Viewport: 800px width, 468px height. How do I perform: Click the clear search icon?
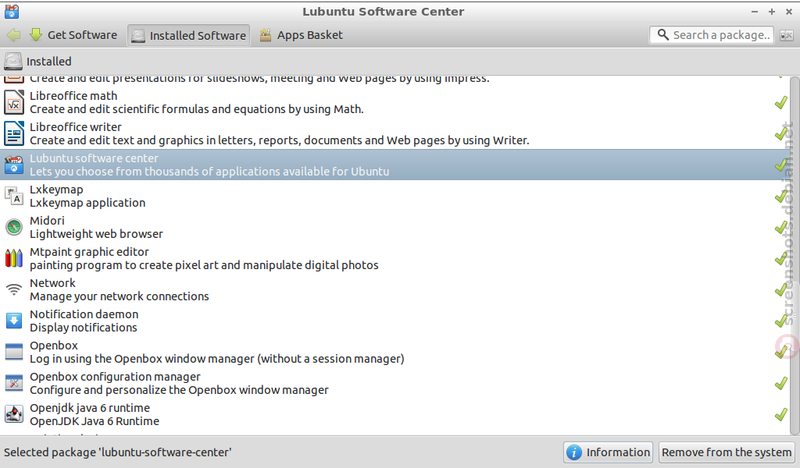point(786,35)
